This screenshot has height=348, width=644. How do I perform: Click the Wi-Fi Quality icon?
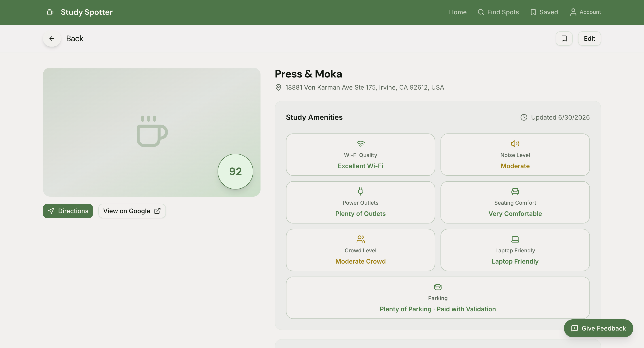[x=360, y=144]
